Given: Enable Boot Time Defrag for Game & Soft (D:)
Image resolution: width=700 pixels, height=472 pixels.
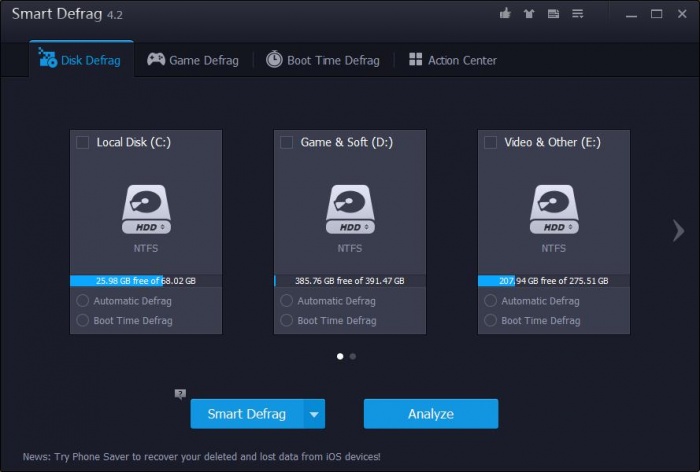Looking at the screenshot, I should point(286,320).
